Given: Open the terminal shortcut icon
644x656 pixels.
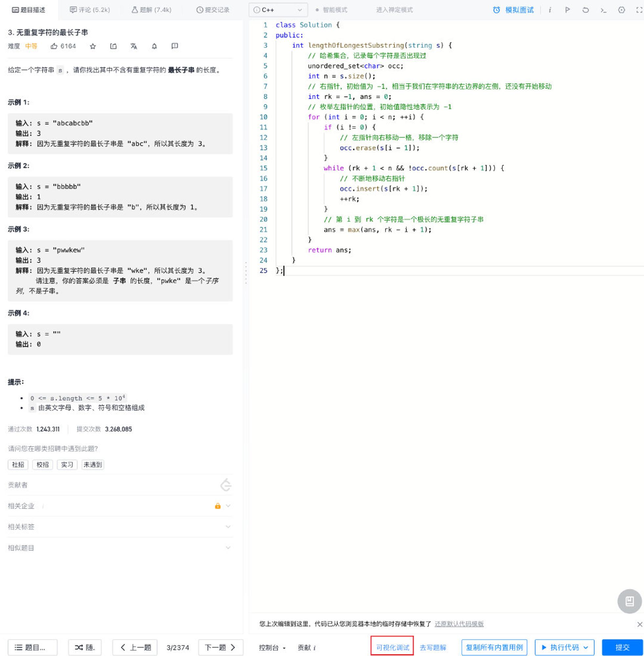Looking at the screenshot, I should pos(603,10).
